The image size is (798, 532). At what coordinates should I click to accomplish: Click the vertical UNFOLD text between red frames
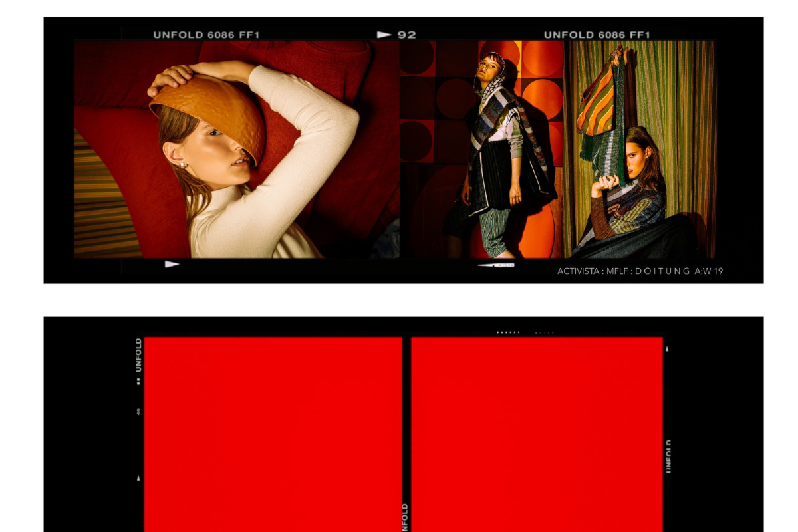pos(405,517)
